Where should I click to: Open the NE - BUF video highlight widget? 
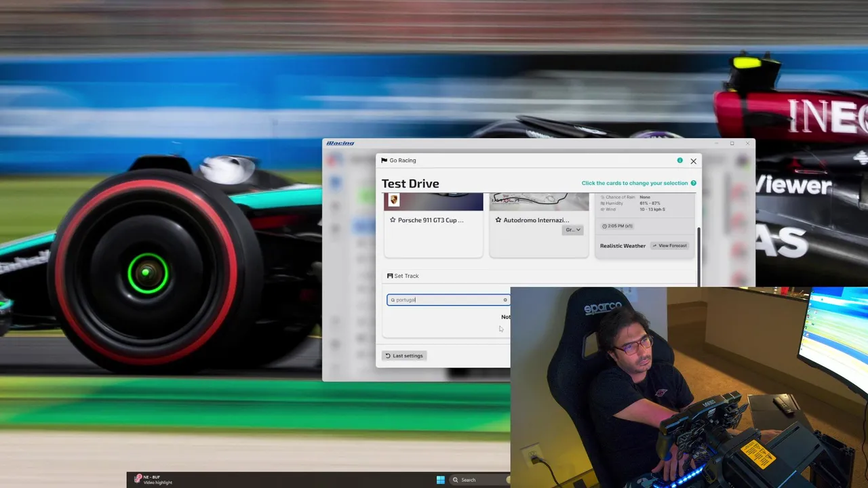(154, 480)
